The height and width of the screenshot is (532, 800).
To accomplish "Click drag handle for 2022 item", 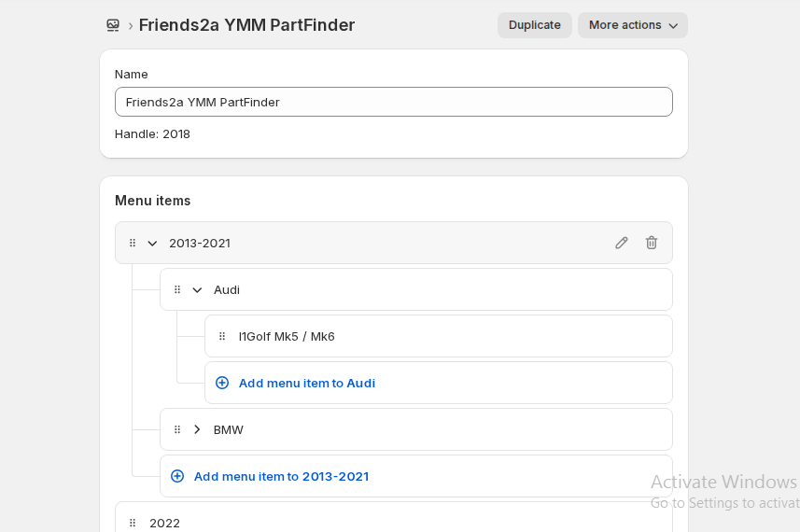I will pos(133,523).
